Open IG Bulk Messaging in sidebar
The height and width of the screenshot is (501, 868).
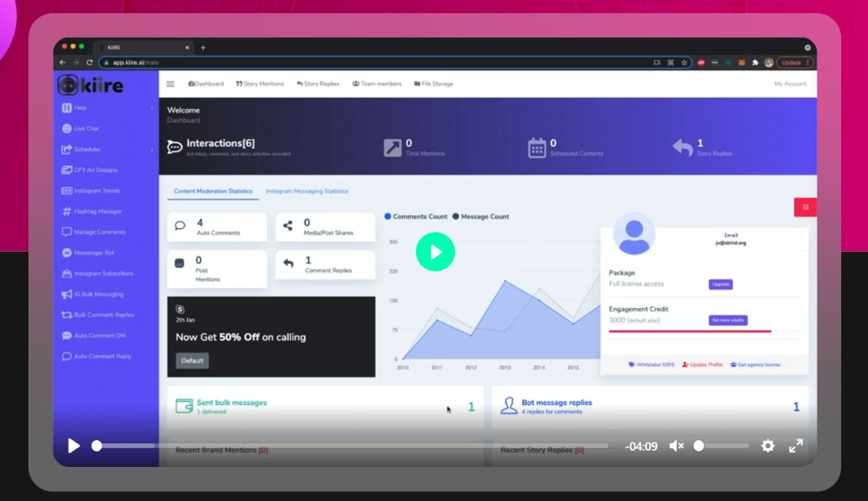[93, 294]
